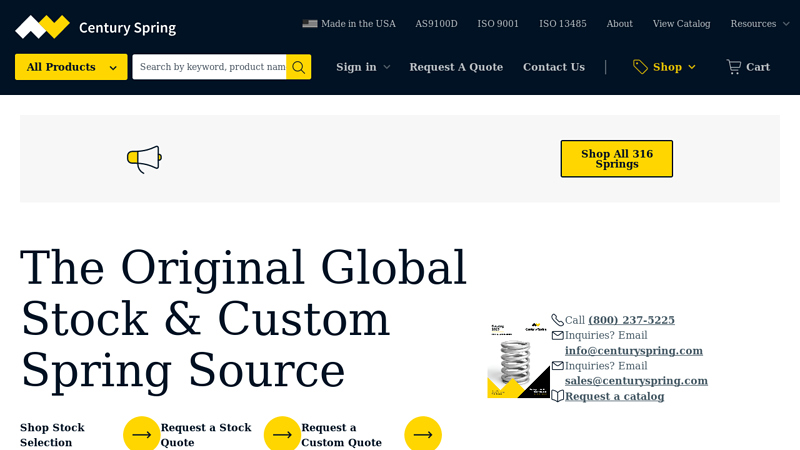
Task: Email info@centuryspring.com link
Action: (634, 351)
